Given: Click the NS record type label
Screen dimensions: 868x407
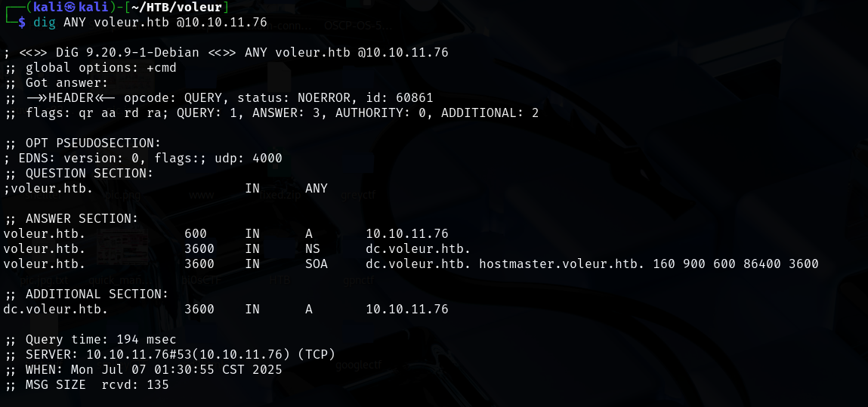Looking at the screenshot, I should point(313,249).
